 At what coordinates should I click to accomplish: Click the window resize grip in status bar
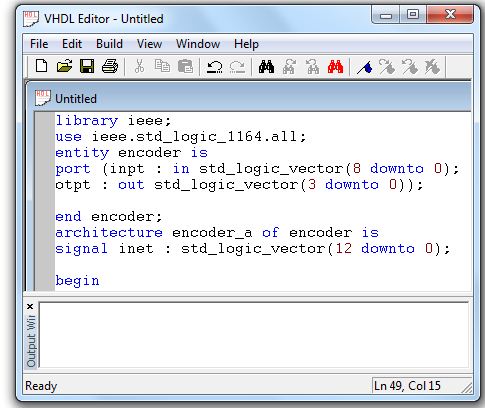click(467, 388)
